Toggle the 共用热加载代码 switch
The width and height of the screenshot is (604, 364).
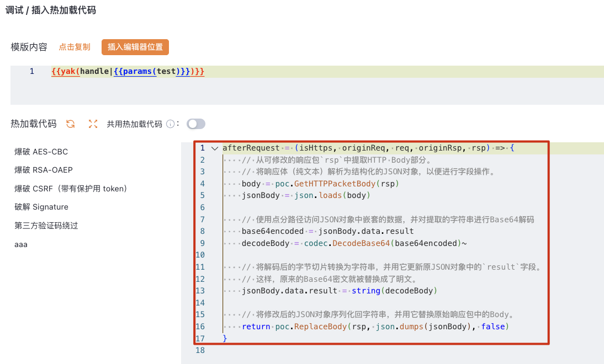[196, 124]
